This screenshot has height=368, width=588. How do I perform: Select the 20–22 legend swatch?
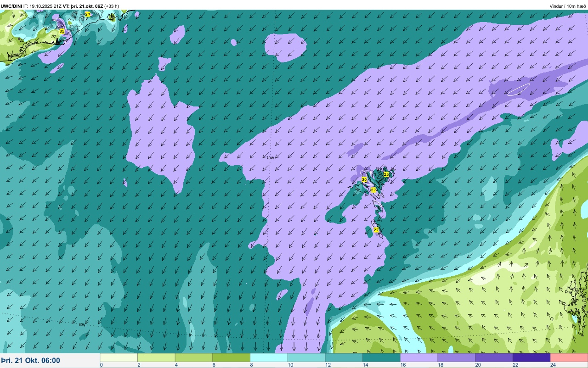[494, 357]
